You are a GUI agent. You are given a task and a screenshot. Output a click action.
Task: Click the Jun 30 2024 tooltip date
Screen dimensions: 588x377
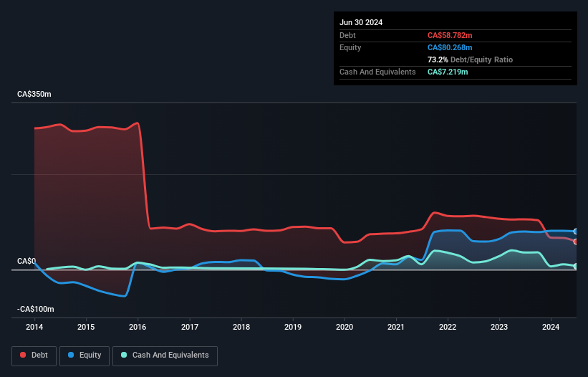pos(361,22)
